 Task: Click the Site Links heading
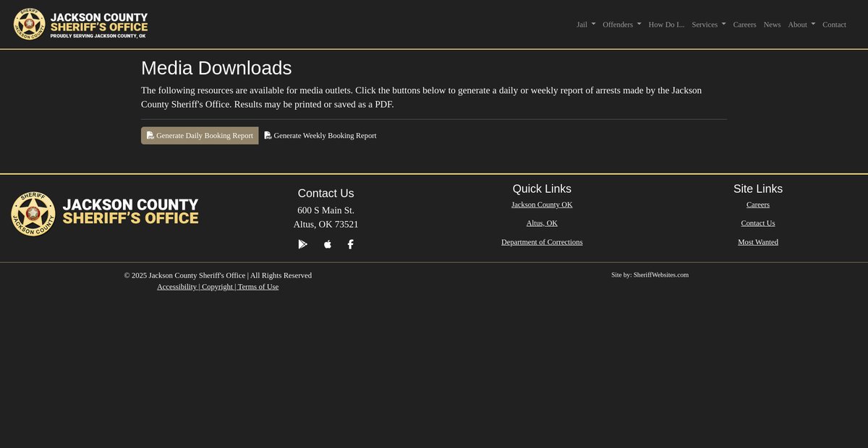tap(758, 189)
